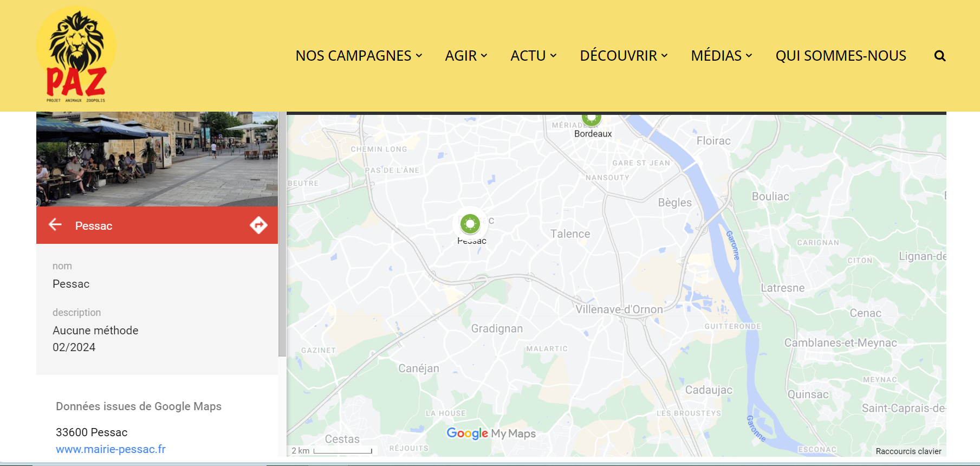Select the green Bordeaux map marker
980x466 pixels.
click(592, 118)
